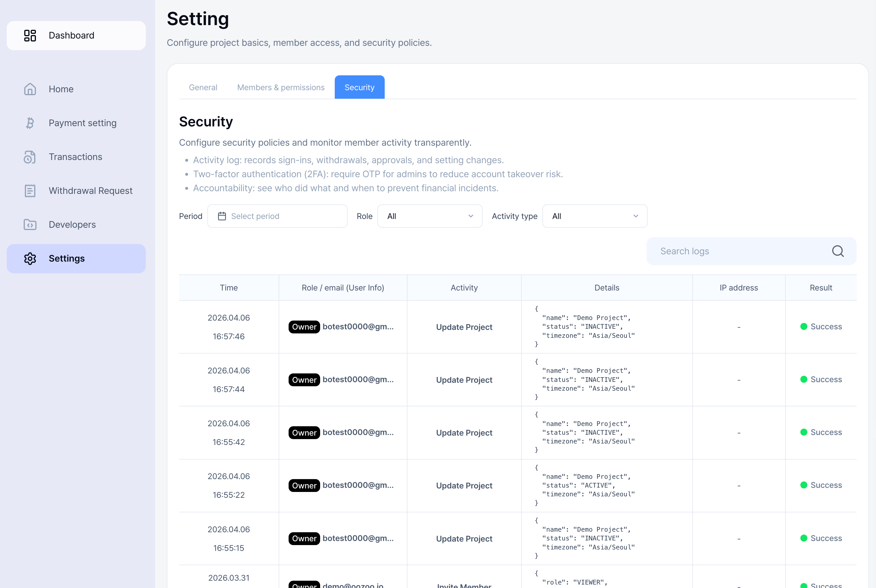This screenshot has width=876, height=588.
Task: Switch to the General tab
Action: point(203,87)
